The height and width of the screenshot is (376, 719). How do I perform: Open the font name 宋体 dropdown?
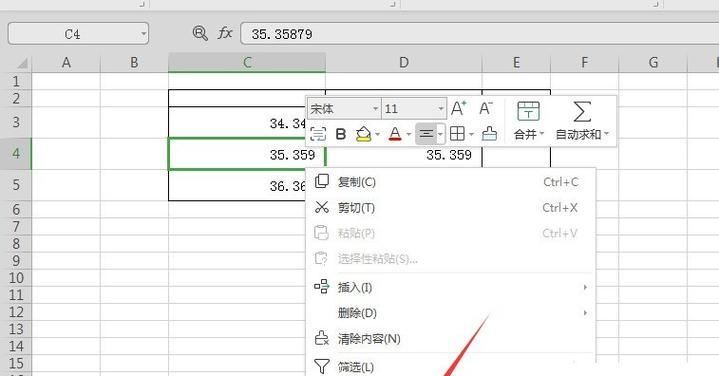pos(375,109)
